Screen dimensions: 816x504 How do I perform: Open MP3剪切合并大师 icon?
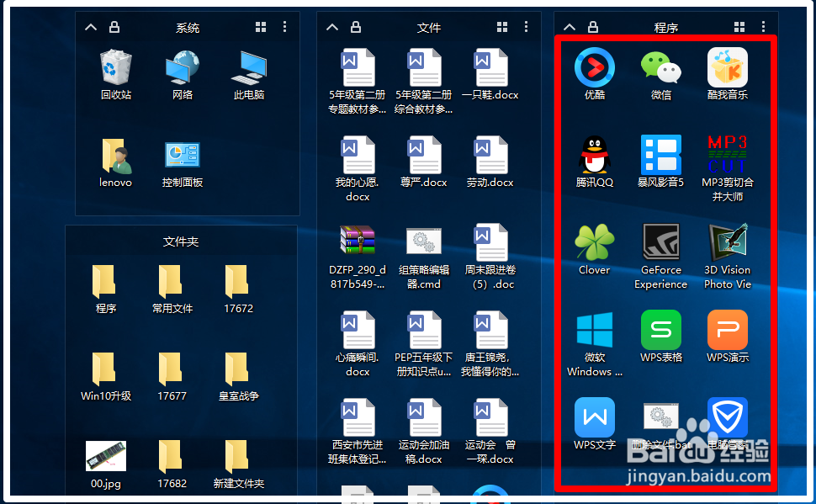point(728,155)
